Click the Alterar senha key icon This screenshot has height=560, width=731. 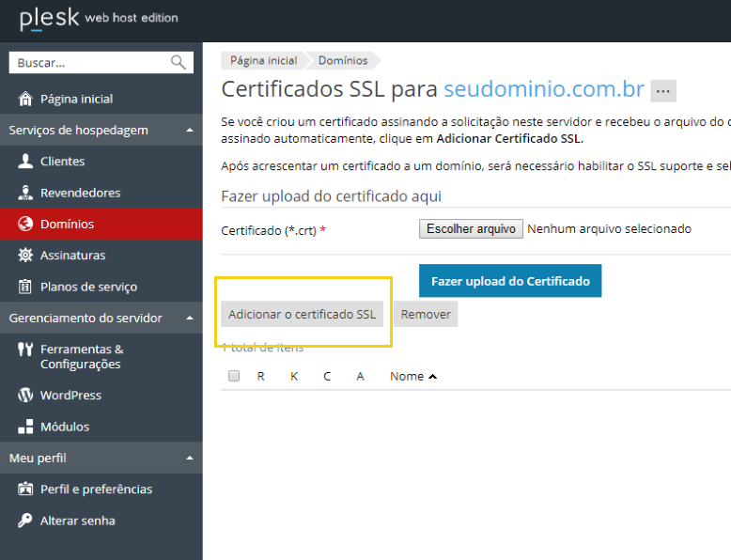(25, 520)
